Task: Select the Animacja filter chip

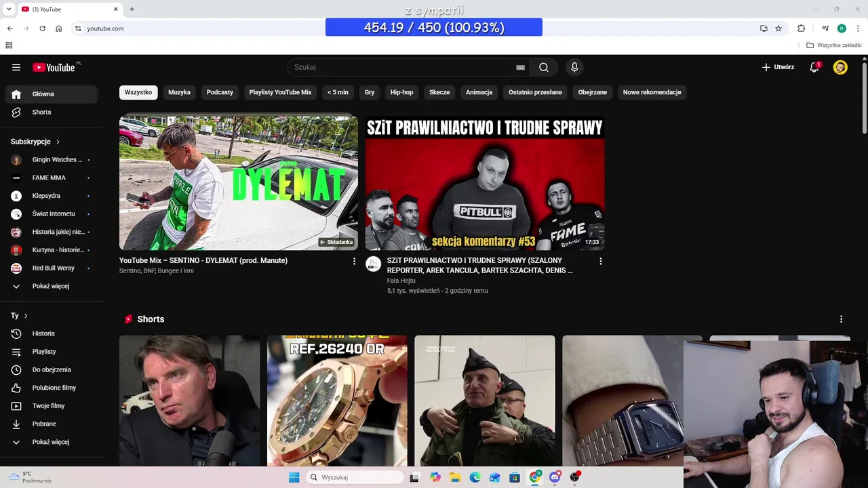Action: coord(479,92)
